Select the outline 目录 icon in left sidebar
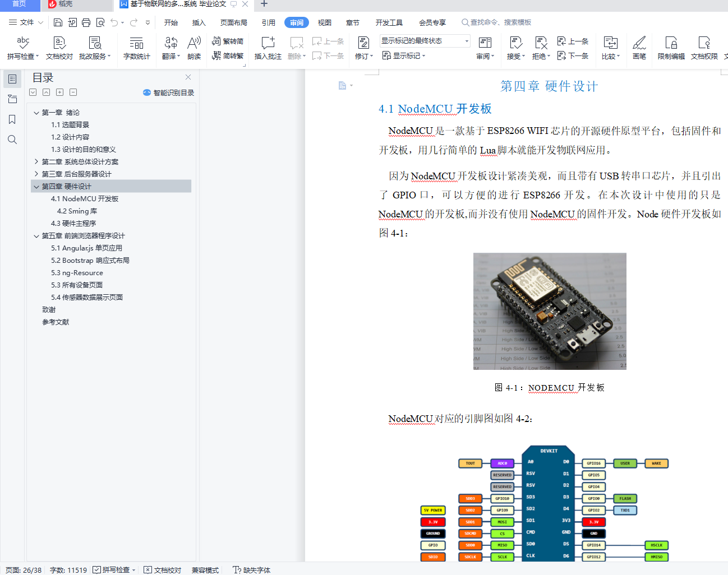Screen dimensions: 728x575 [12, 79]
